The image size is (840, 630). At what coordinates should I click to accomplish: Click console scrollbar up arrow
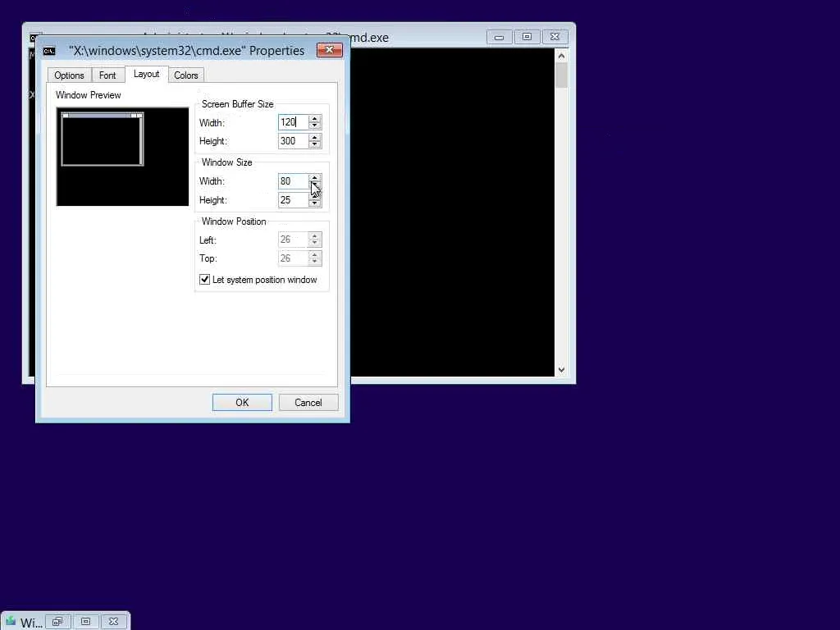click(561, 56)
